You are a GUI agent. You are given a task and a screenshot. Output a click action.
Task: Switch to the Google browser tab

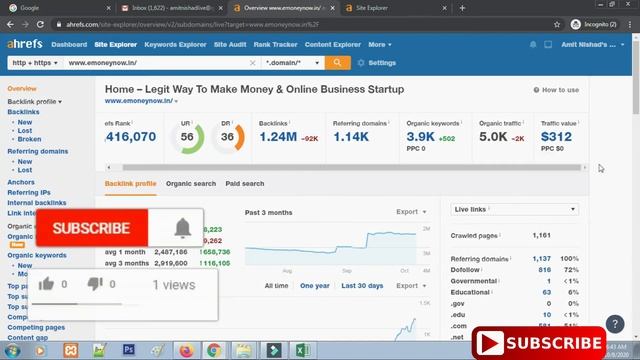pyautogui.click(x=59, y=8)
